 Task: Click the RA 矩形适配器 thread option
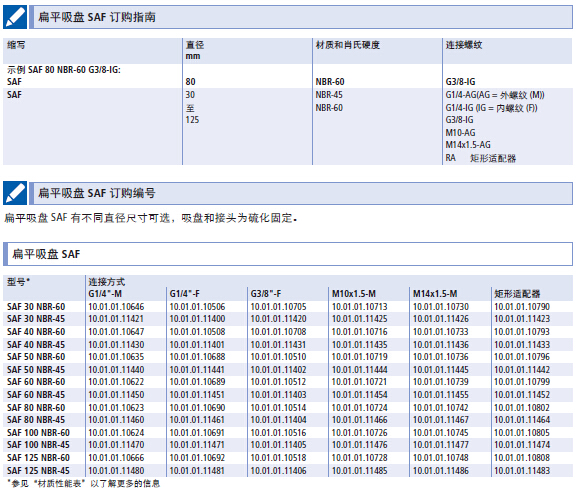click(481, 158)
